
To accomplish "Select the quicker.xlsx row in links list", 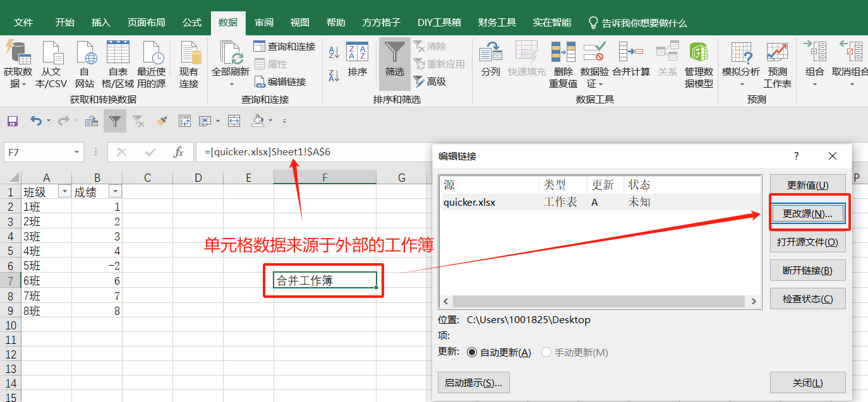I will 600,202.
